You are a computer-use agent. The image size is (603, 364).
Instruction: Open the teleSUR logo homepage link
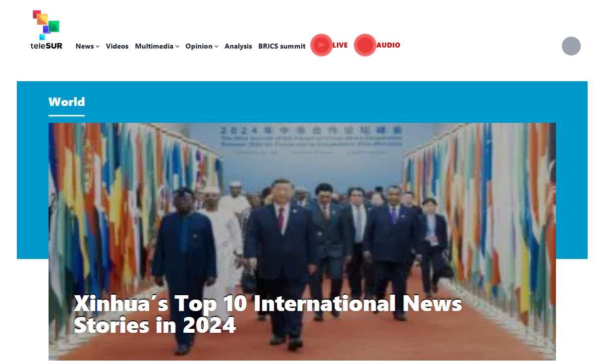(x=47, y=30)
